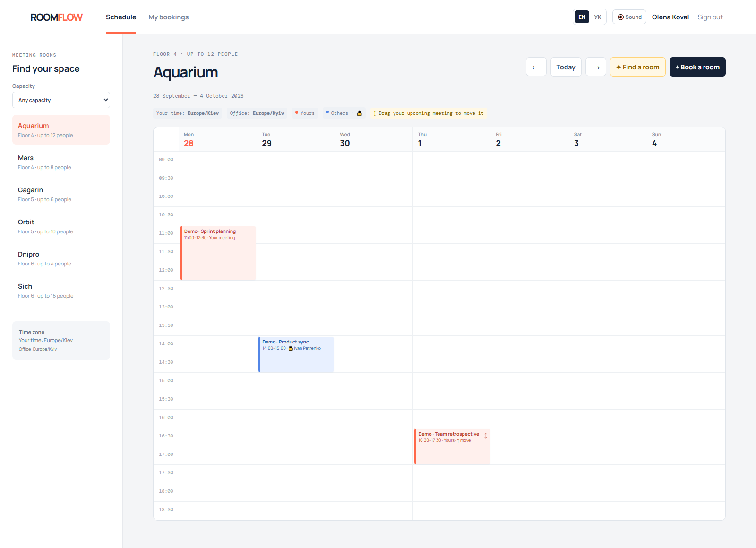Click Thu 1 day header
The image size is (756, 548).
click(x=452, y=139)
